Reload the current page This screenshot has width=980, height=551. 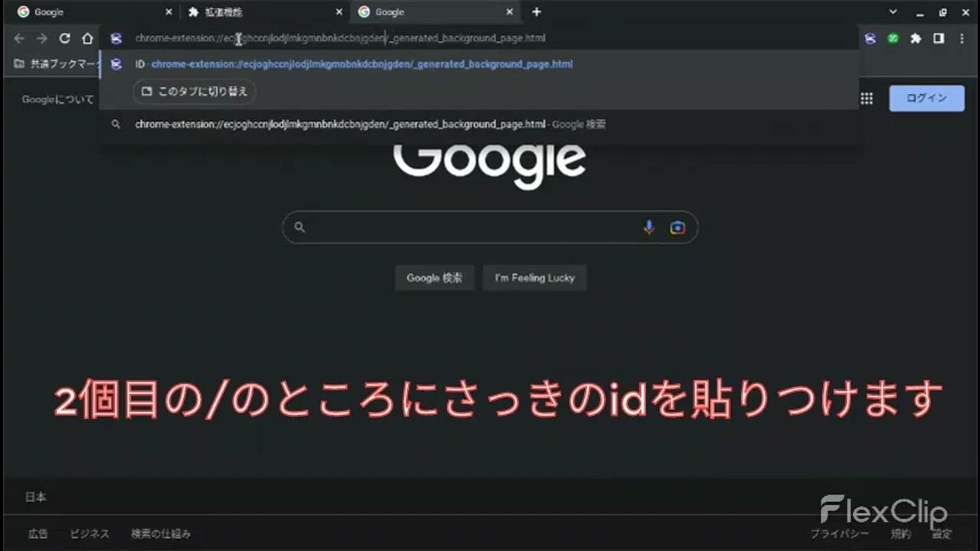[65, 38]
